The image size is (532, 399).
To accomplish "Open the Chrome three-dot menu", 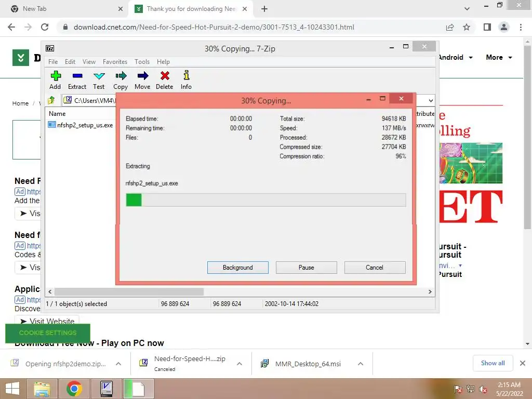I will 521,27.
